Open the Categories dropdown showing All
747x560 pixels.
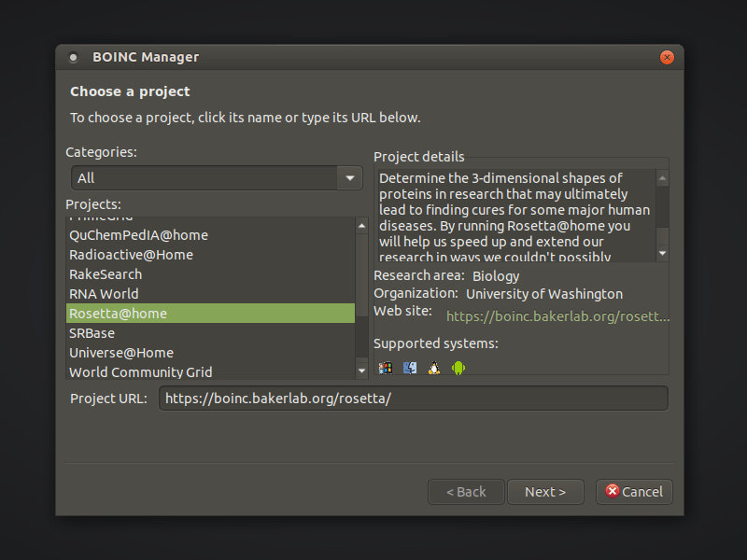pos(217,178)
